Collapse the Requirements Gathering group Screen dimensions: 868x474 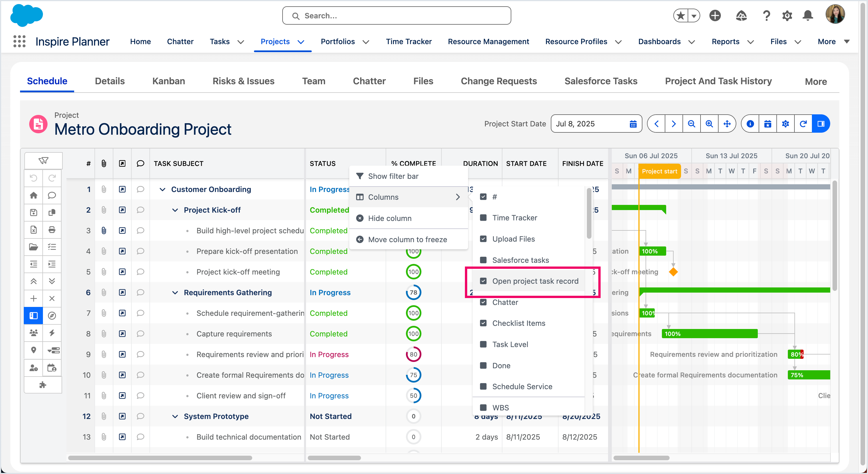(175, 293)
